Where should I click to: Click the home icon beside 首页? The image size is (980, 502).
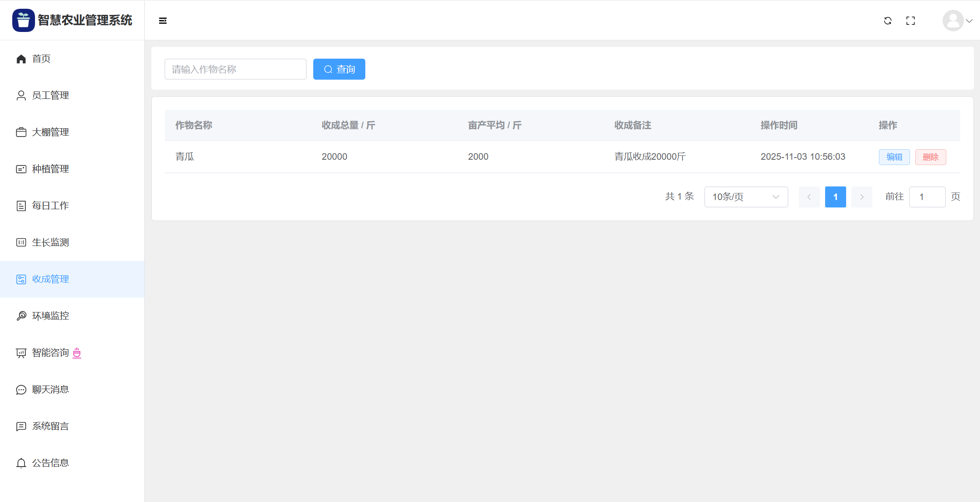(x=21, y=59)
